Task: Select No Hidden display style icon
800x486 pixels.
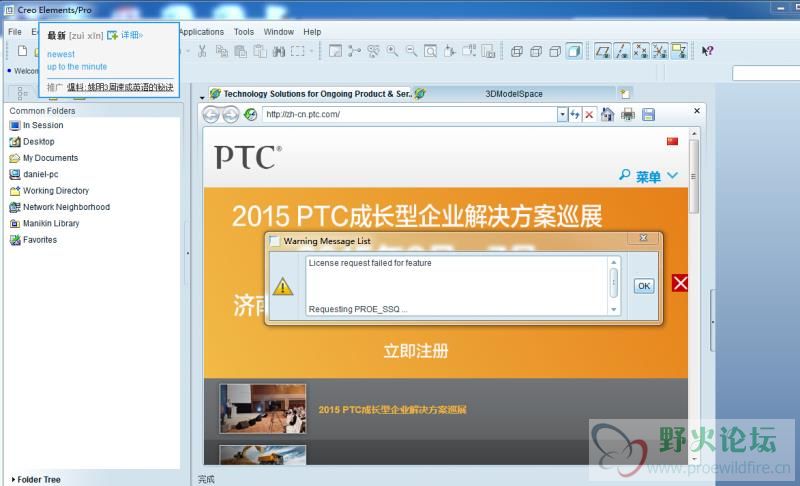Action: [x=555, y=51]
